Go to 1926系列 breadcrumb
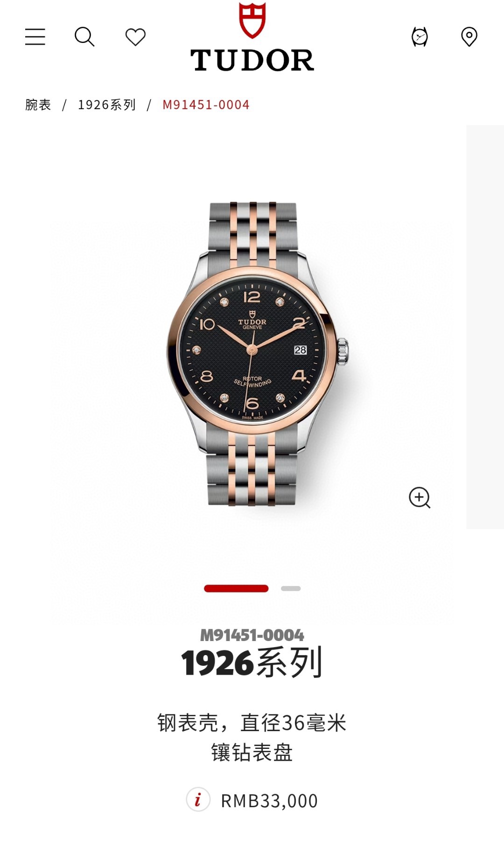Viewport: 504px width, 846px height. point(107,105)
